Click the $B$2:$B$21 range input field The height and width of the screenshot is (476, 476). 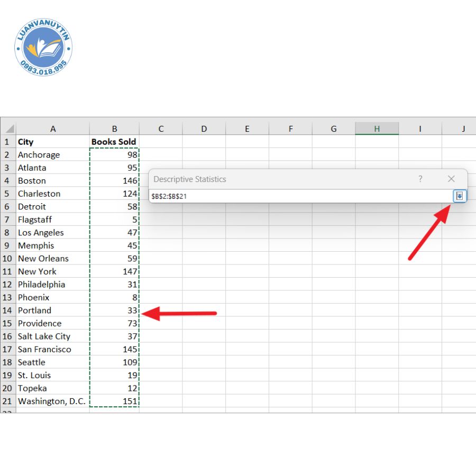click(x=299, y=196)
